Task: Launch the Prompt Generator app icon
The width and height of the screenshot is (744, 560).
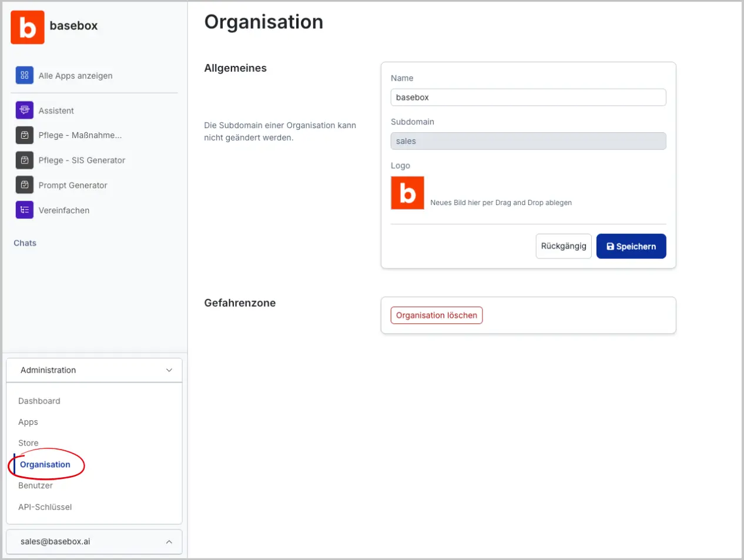Action: (x=24, y=185)
